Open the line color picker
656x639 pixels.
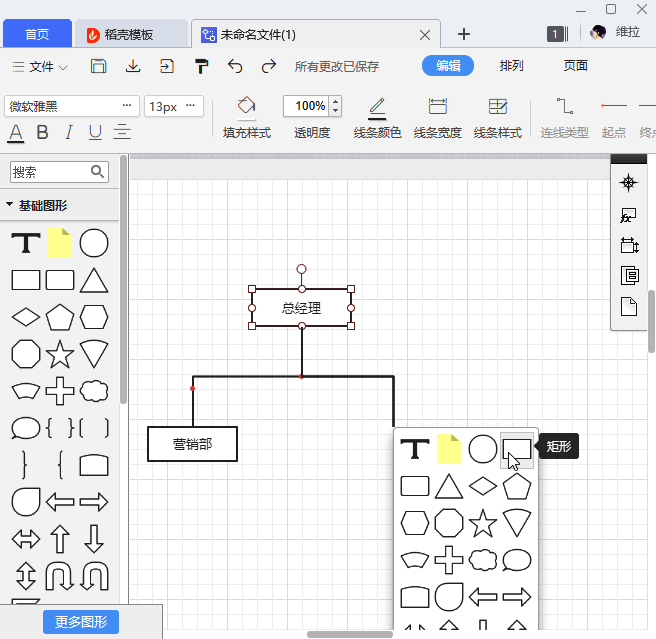click(377, 118)
